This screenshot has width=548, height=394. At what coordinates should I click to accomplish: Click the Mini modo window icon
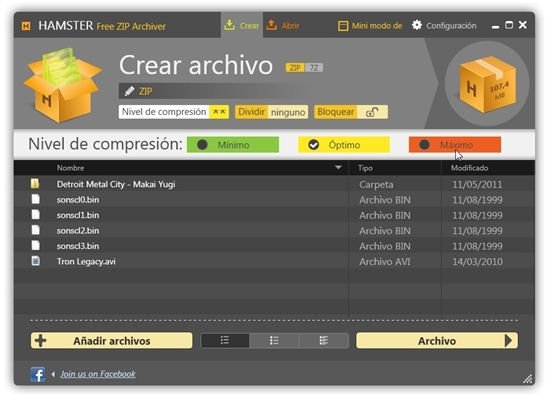click(343, 26)
